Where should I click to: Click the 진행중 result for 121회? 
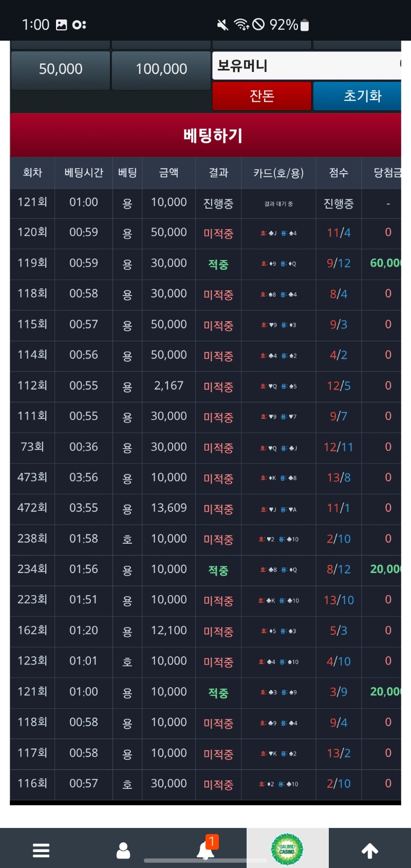point(218,204)
